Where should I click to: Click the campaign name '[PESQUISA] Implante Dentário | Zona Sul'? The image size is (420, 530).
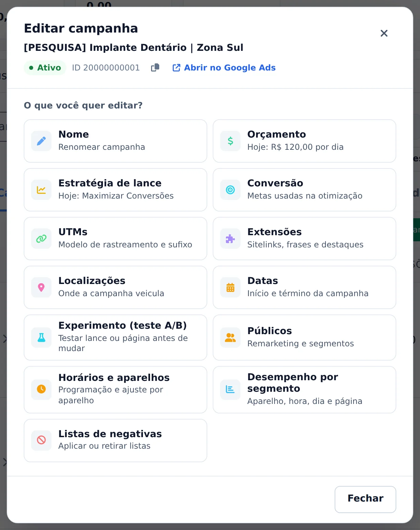[x=133, y=47]
